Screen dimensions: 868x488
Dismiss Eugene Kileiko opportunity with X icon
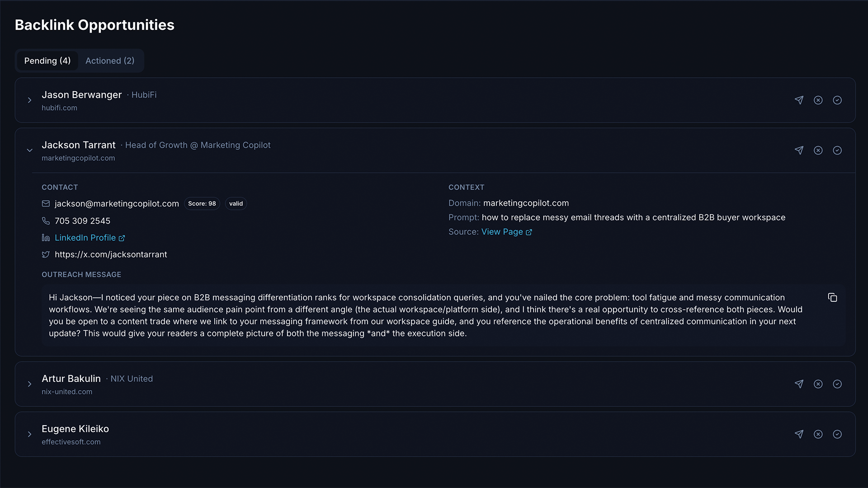coord(818,434)
